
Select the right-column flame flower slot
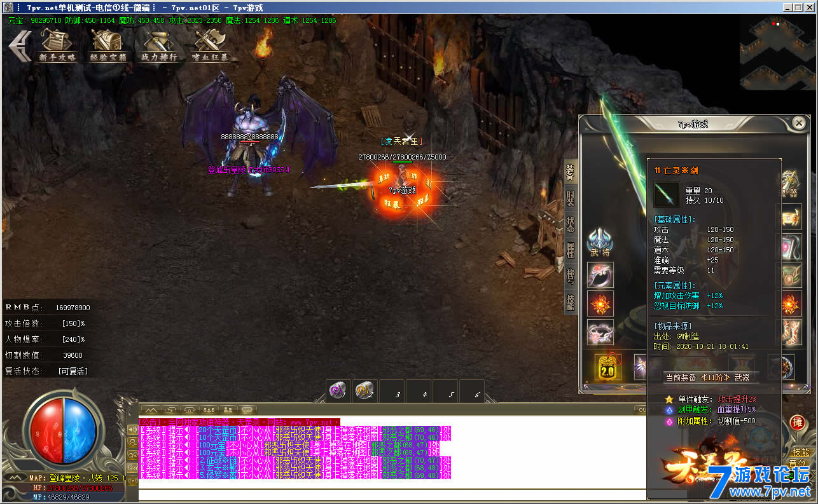pos(792,304)
